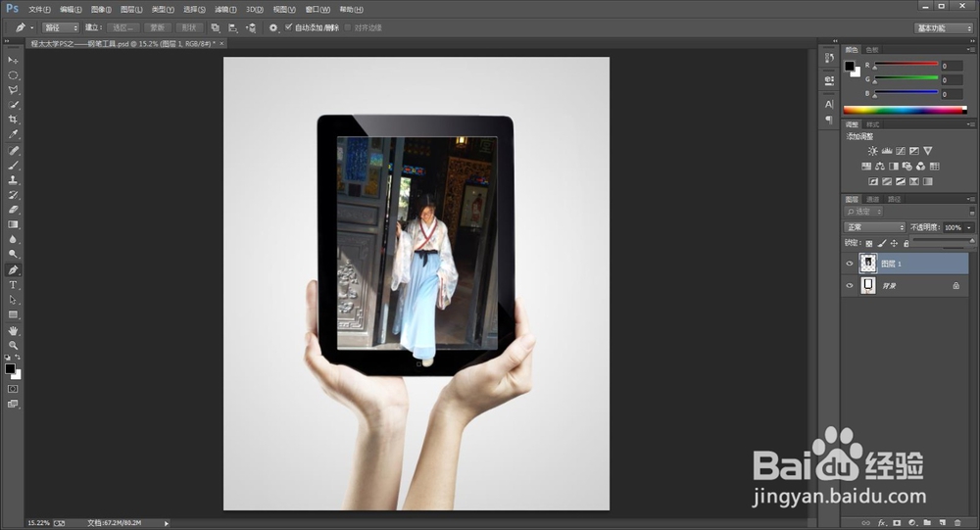980x530 pixels.
Task: Toggle lock image pixels brush
Action: coord(881,243)
